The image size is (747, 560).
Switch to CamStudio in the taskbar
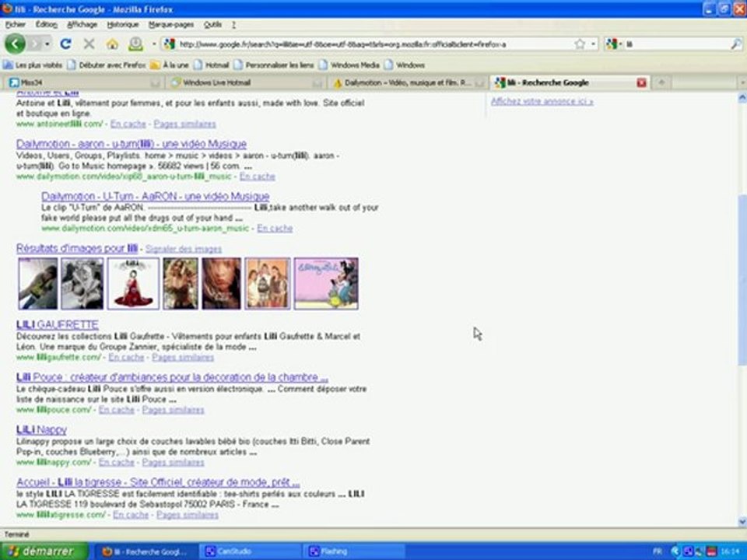pos(250,551)
